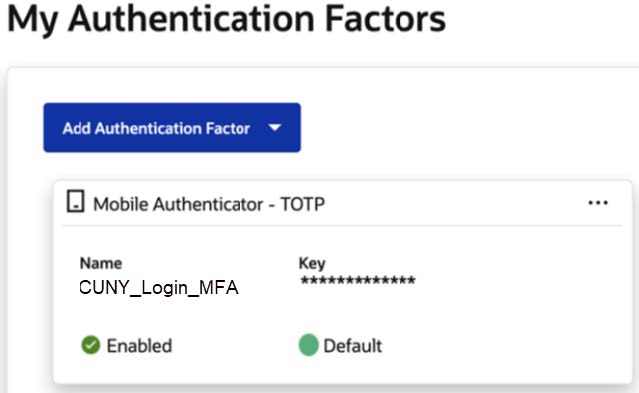Click the Name field label
The height and width of the screenshot is (393, 639).
[101, 263]
